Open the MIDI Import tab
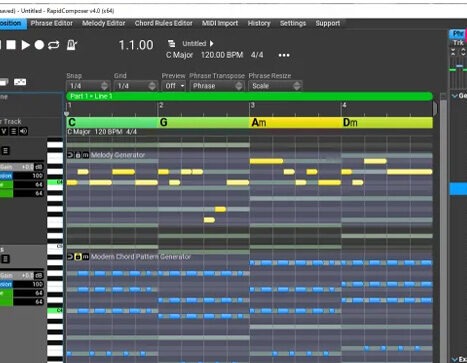467x363 pixels. coord(220,23)
